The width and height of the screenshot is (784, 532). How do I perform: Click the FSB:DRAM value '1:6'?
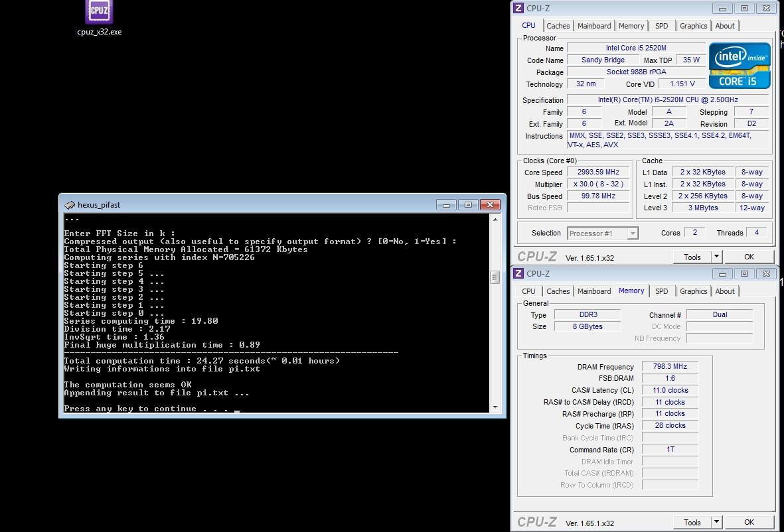point(670,378)
